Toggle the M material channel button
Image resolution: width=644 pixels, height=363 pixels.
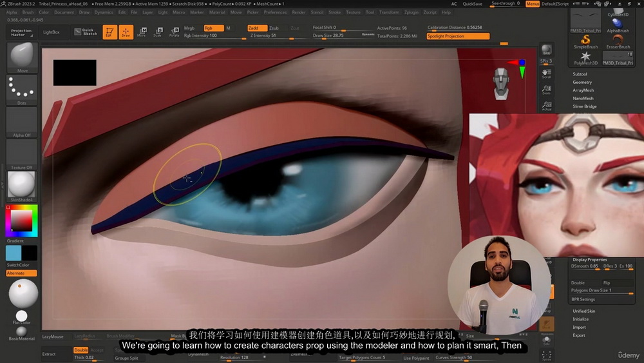(x=229, y=28)
